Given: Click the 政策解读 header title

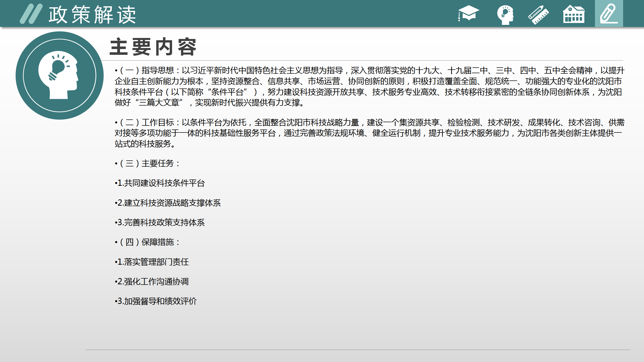Looking at the screenshot, I should (92, 15).
